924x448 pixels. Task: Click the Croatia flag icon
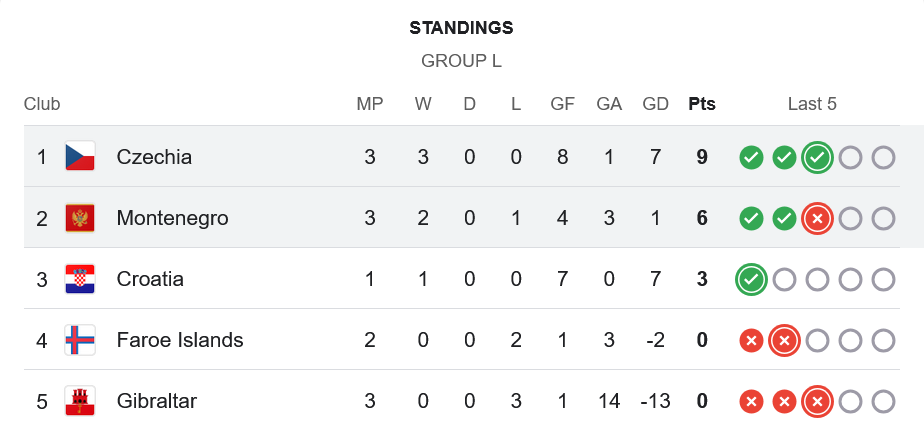[80, 280]
